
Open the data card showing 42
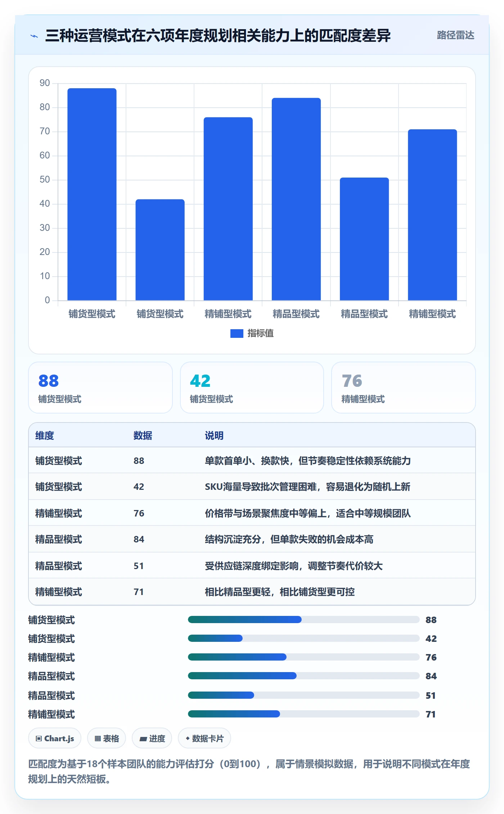pyautogui.click(x=252, y=388)
